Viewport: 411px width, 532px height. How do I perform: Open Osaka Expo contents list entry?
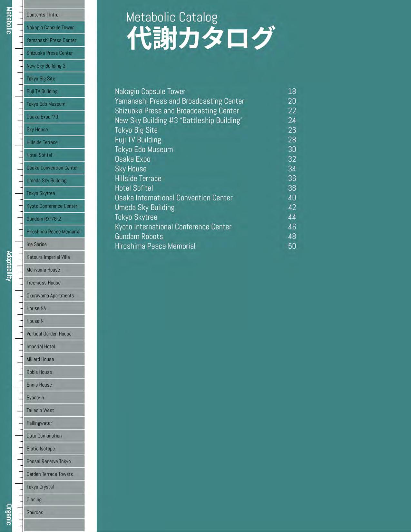coord(205,159)
